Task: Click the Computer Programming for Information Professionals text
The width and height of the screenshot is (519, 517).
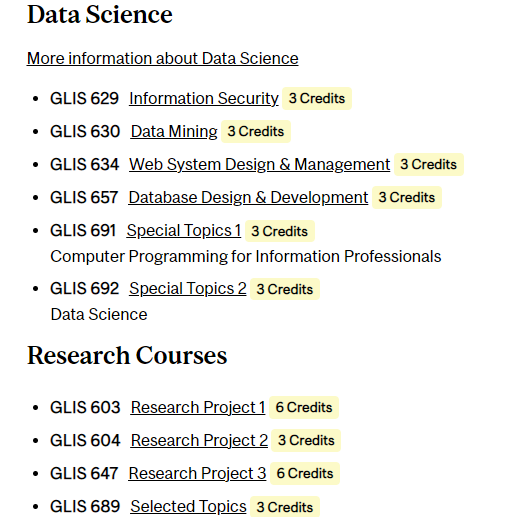Action: click(x=246, y=257)
